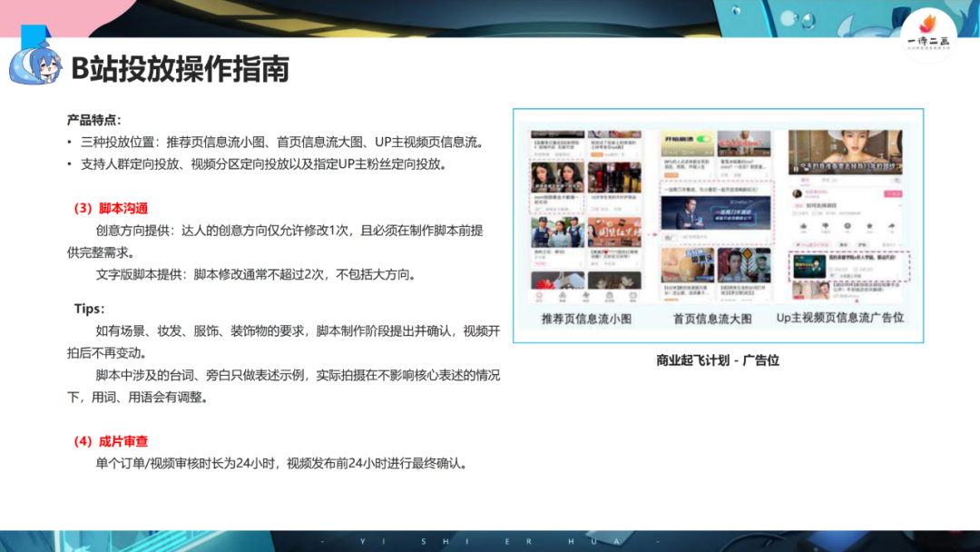
Task: Click the pink follow button beside uploader name
Action: 893,193
